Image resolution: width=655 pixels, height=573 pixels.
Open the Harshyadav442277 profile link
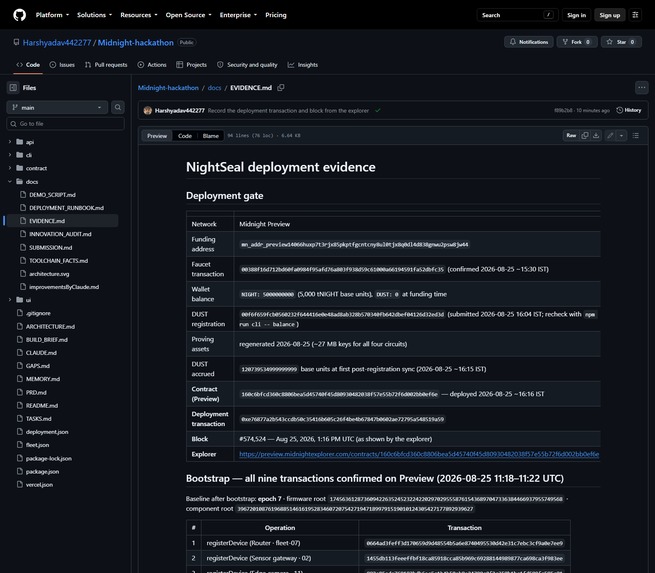pos(57,43)
